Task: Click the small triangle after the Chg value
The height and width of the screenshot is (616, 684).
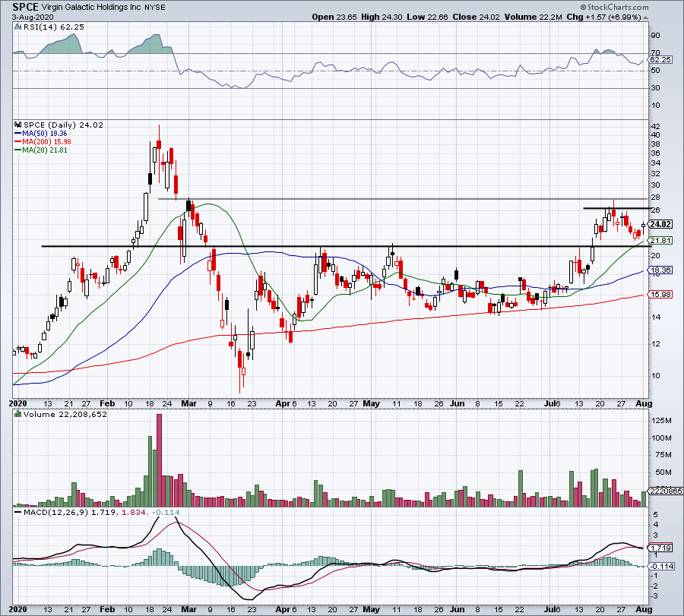Action: [645, 18]
